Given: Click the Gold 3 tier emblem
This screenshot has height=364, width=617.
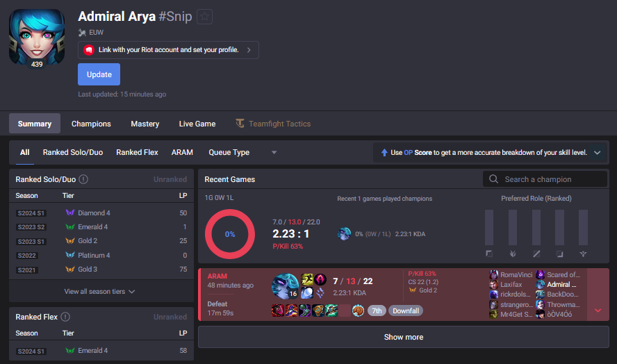Looking at the screenshot, I should [70, 269].
